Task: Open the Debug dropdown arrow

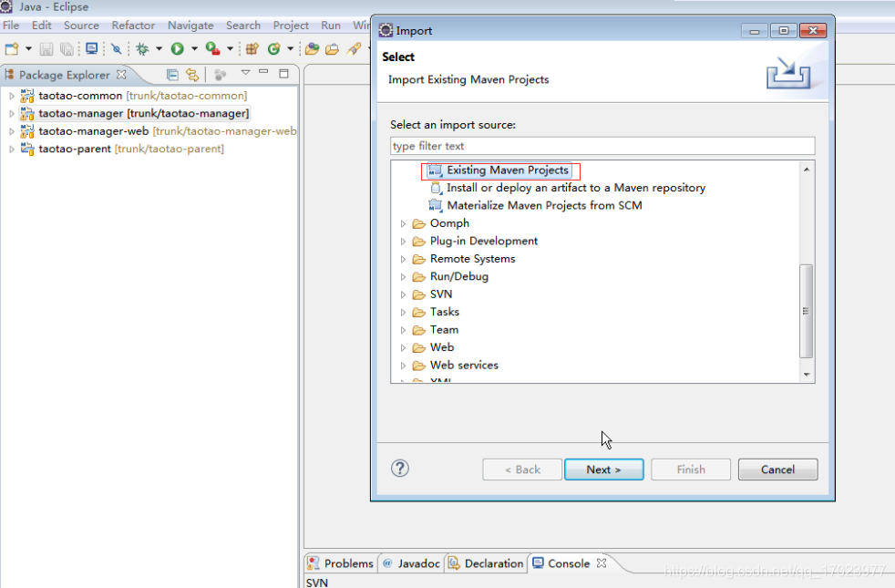Action: click(159, 49)
